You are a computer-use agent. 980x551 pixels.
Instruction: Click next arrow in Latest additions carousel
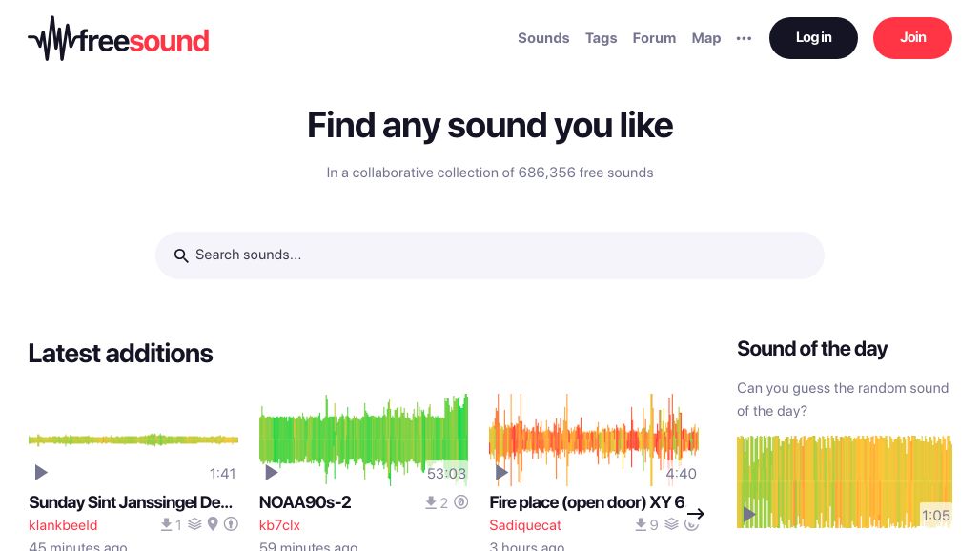(x=696, y=514)
